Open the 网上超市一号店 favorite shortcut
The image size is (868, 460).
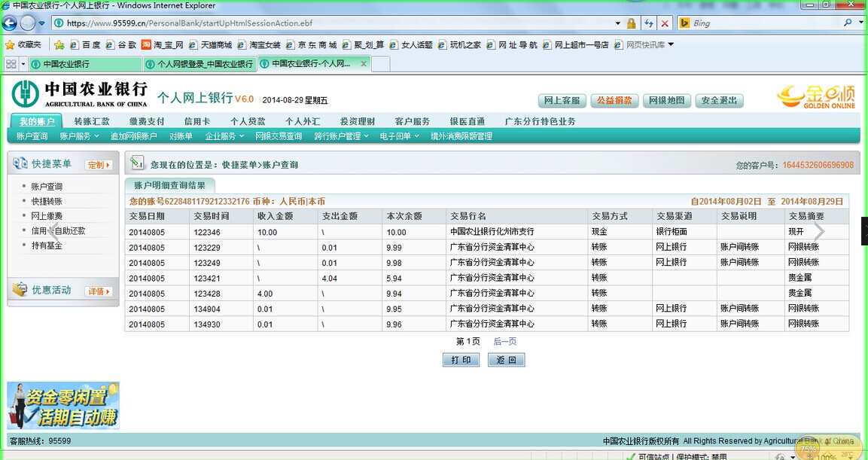click(x=576, y=45)
